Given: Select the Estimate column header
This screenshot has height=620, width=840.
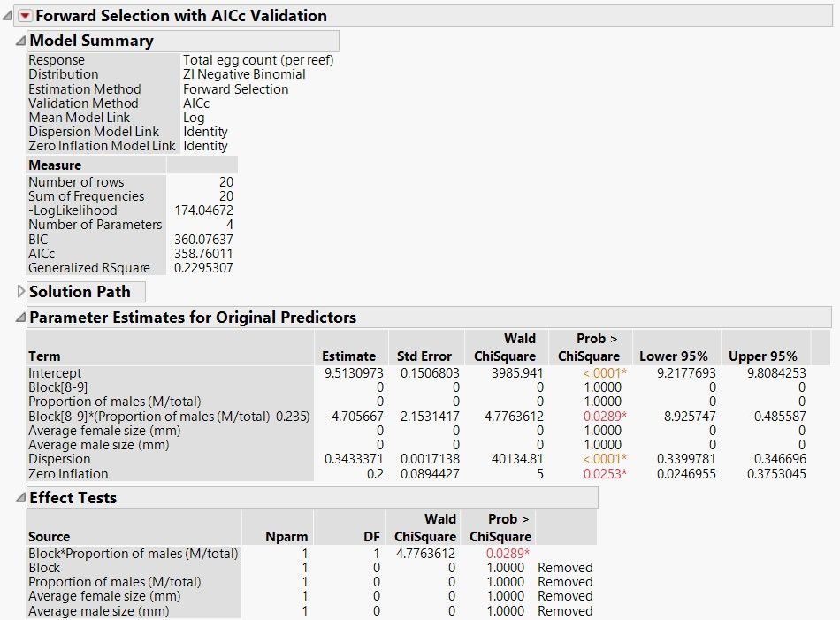Looking at the screenshot, I should point(348,356).
